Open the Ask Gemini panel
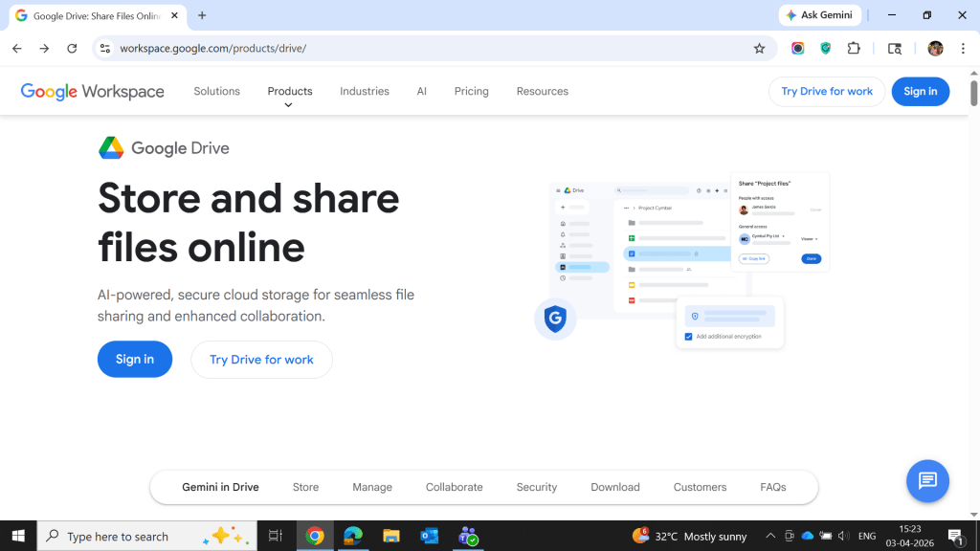Screen dimensions: 980x551 (x=819, y=14)
